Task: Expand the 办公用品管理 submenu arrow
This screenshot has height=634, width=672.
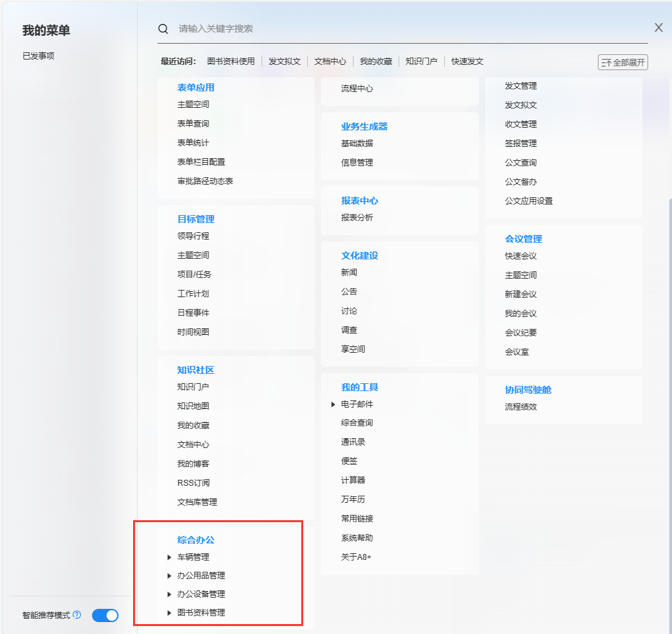Action: [x=169, y=576]
